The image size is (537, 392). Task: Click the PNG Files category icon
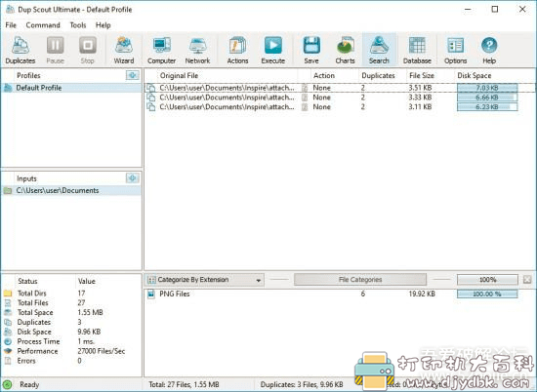151,294
